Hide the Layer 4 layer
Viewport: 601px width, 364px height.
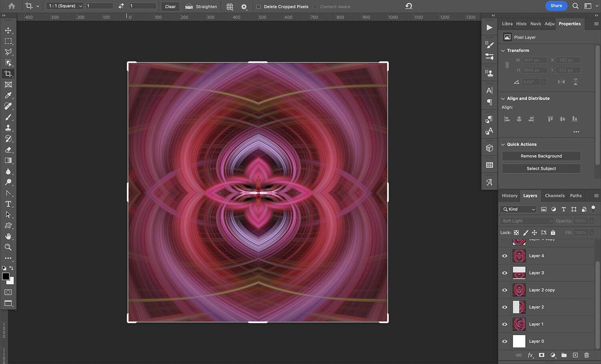pos(504,255)
